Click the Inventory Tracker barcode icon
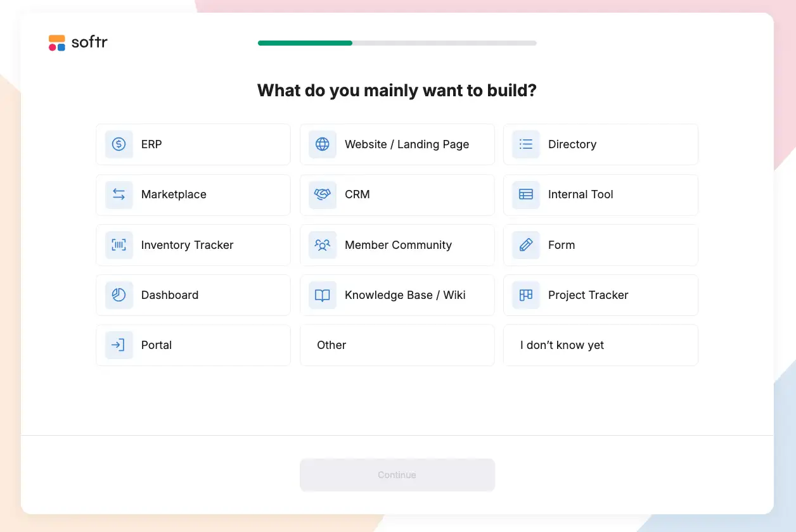796x532 pixels. point(119,245)
